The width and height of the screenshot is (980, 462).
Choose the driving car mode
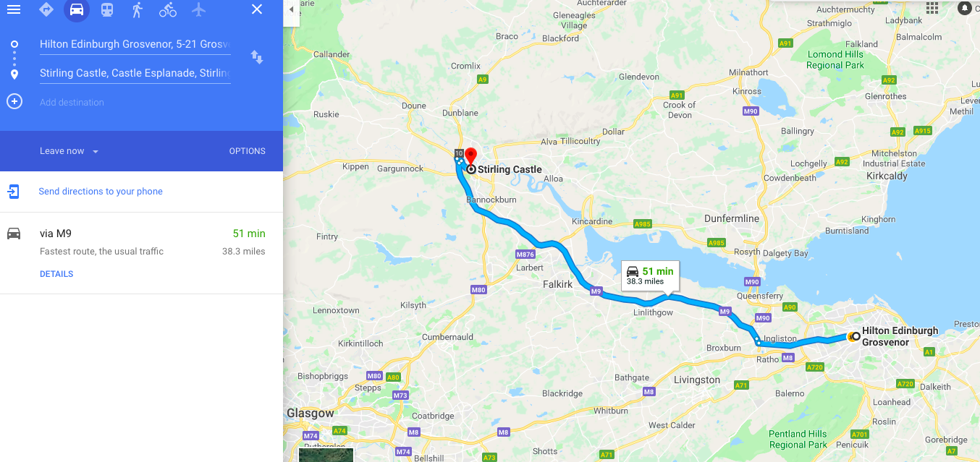[x=77, y=9]
